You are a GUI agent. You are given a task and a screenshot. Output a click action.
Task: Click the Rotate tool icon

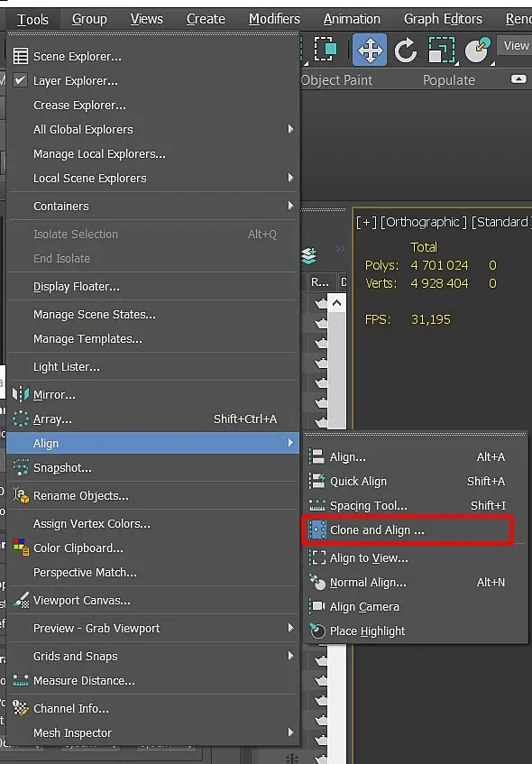(406, 50)
